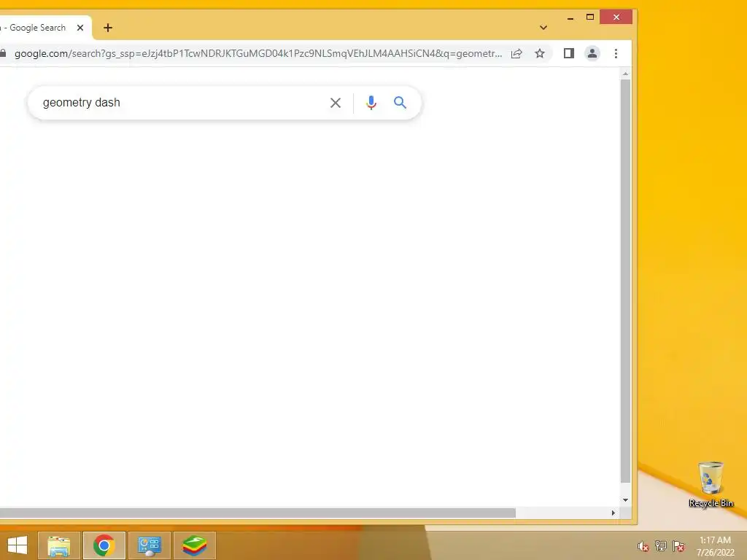The image size is (747, 560).
Task: Click the address bar URL
Action: click(x=258, y=53)
